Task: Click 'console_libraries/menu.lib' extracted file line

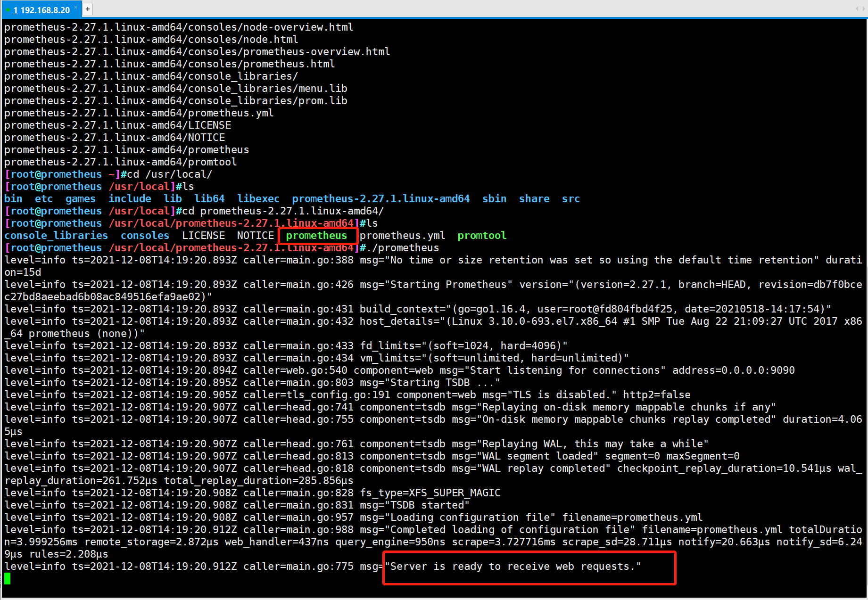Action: (175, 88)
